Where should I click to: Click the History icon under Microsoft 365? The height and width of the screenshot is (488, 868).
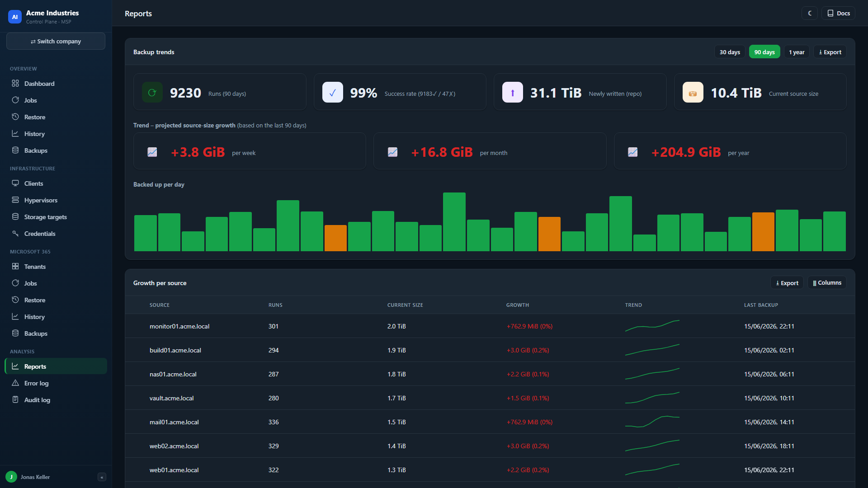click(x=15, y=317)
